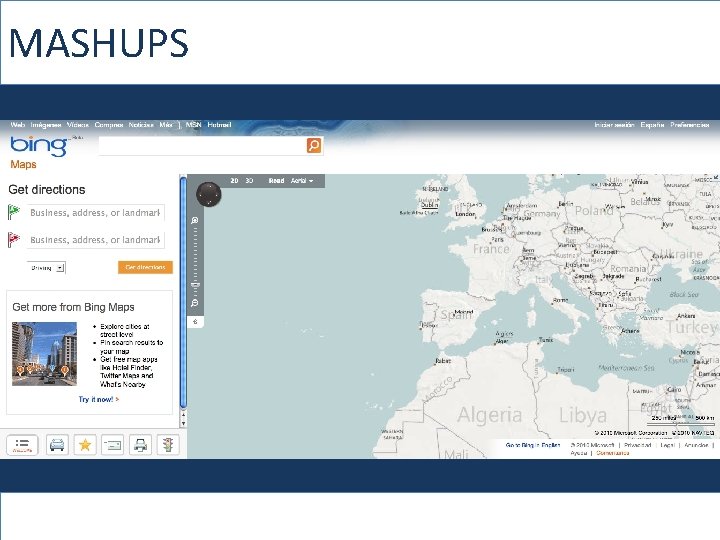Click the Privacidad footer link
This screenshot has height=540, width=720.
(x=638, y=445)
